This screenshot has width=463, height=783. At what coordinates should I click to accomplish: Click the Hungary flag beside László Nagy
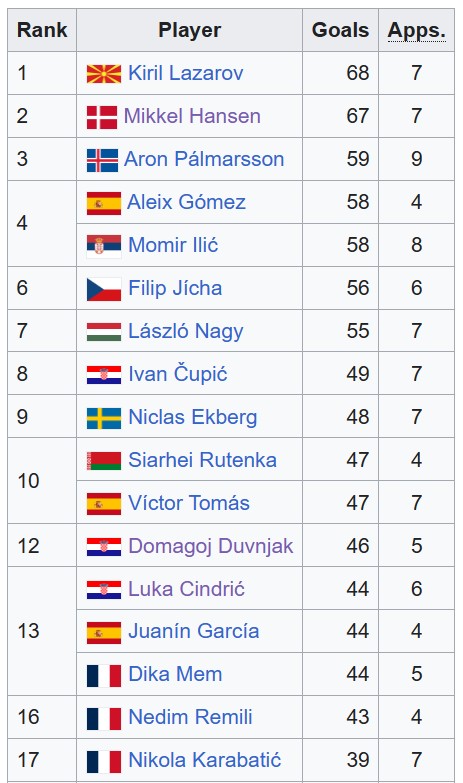click(x=104, y=332)
